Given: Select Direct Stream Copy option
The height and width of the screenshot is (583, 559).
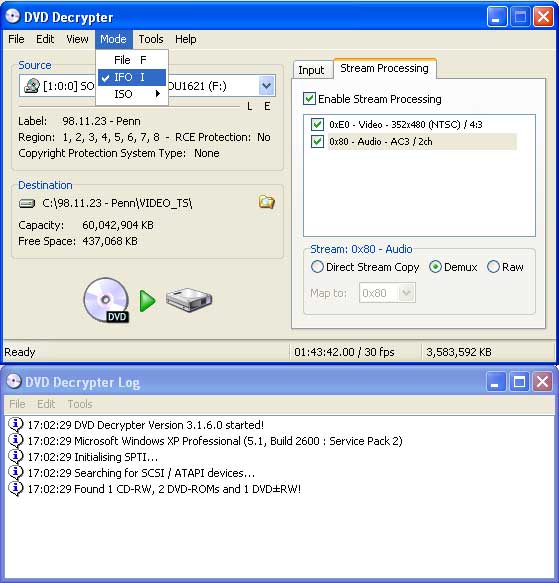Looking at the screenshot, I should tap(317, 267).
